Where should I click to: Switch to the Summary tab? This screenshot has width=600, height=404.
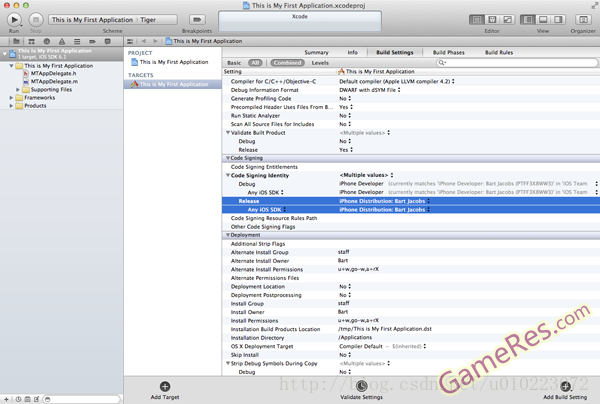[316, 52]
